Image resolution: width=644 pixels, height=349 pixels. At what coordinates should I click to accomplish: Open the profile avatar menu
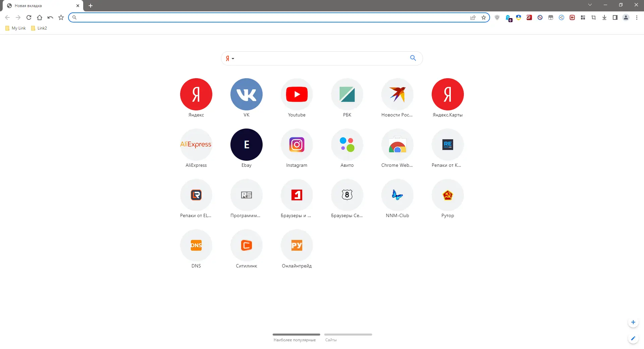click(x=626, y=17)
